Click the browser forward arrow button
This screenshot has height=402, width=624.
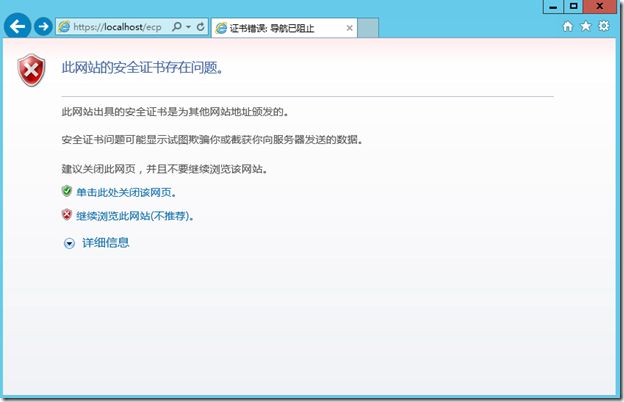pyautogui.click(x=43, y=27)
